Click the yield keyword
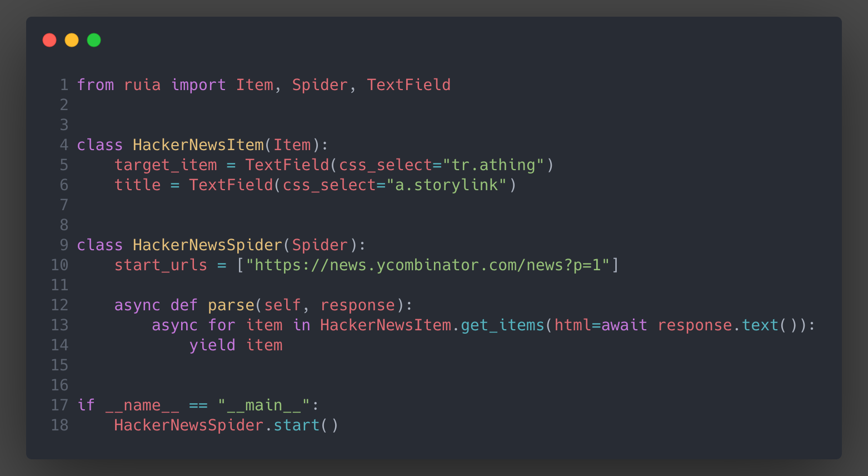868x476 pixels. (212, 345)
